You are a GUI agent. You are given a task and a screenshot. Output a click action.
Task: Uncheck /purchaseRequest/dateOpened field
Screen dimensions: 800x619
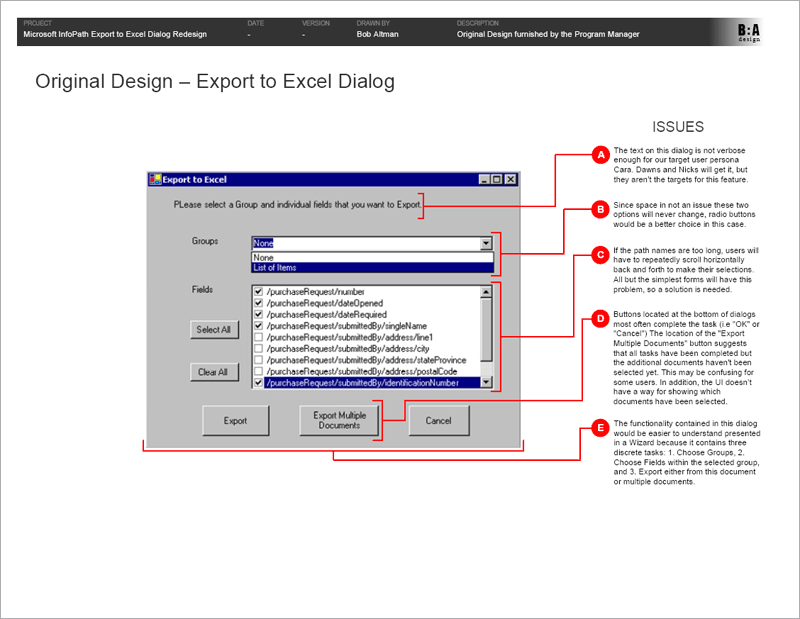pyautogui.click(x=259, y=303)
